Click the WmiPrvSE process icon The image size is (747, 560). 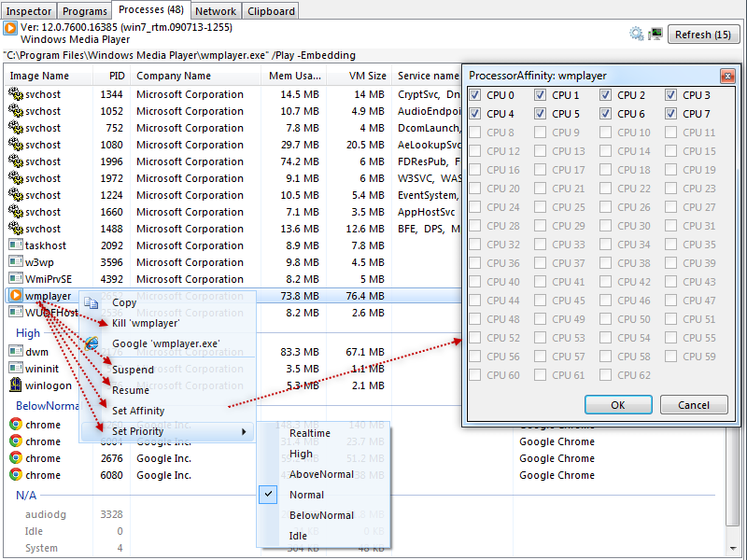(x=16, y=278)
